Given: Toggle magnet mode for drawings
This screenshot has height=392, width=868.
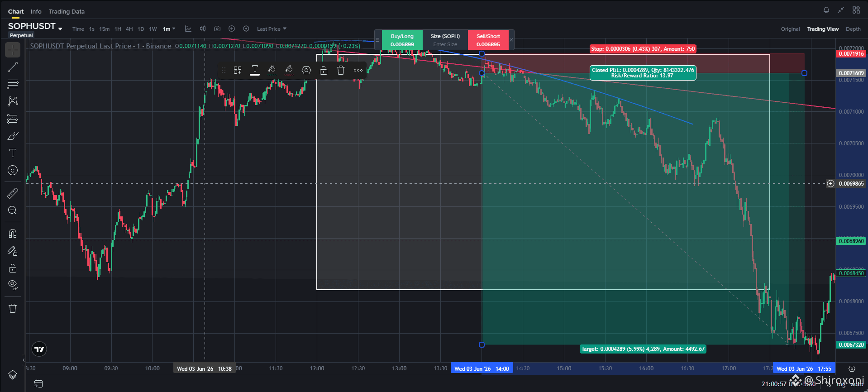Looking at the screenshot, I should [13, 234].
